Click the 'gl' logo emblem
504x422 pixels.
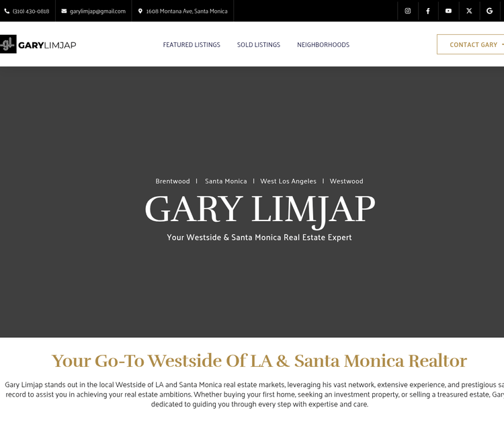pyautogui.click(x=8, y=44)
